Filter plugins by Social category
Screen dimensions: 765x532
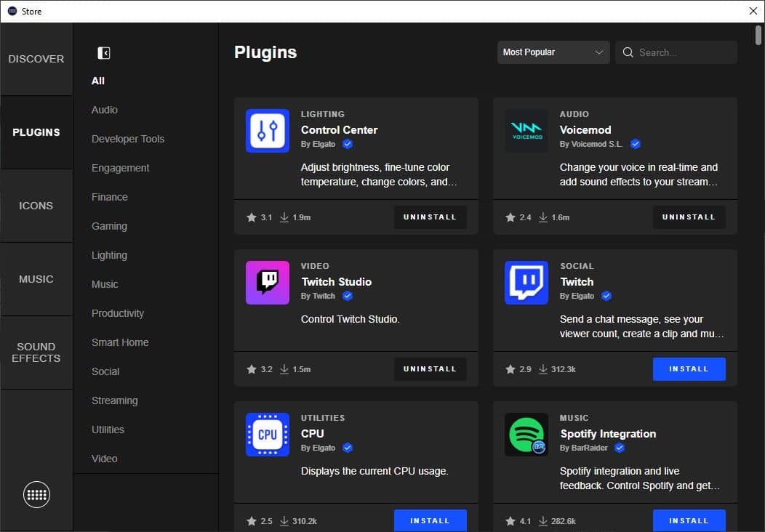[105, 371]
